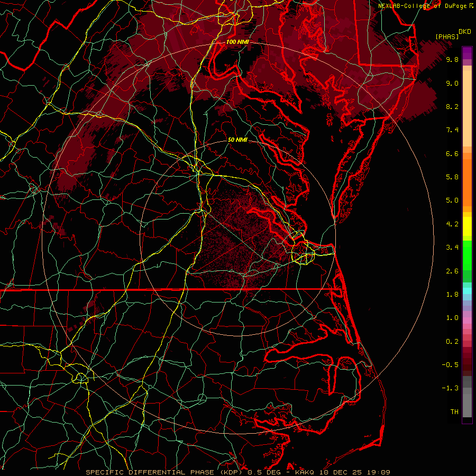Click the 50 NMI range ring label
The width and height of the screenshot is (476, 476).
coord(237,140)
